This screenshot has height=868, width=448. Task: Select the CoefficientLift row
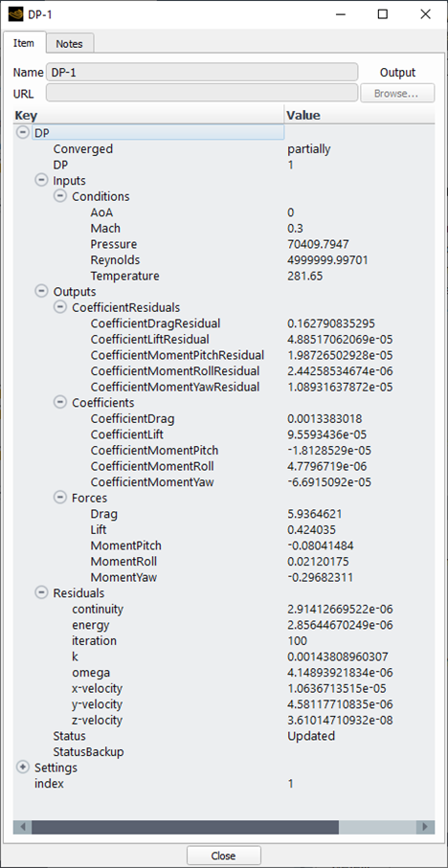coord(224,434)
